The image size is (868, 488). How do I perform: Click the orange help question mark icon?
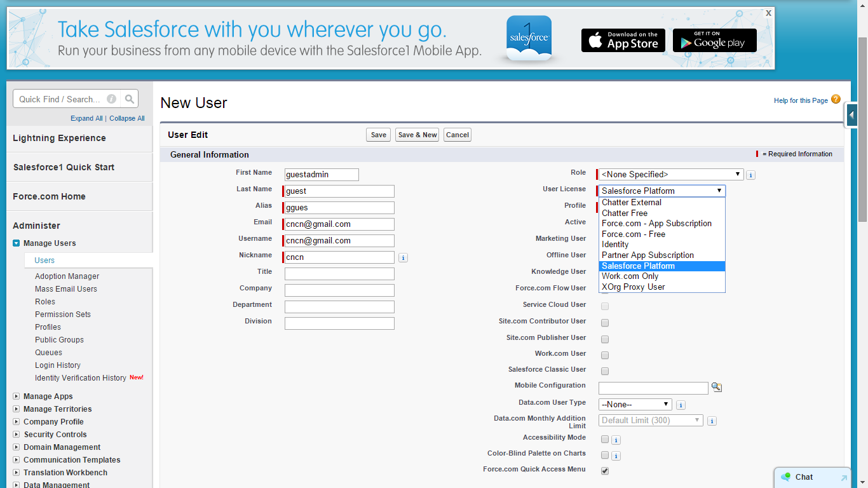(x=836, y=99)
